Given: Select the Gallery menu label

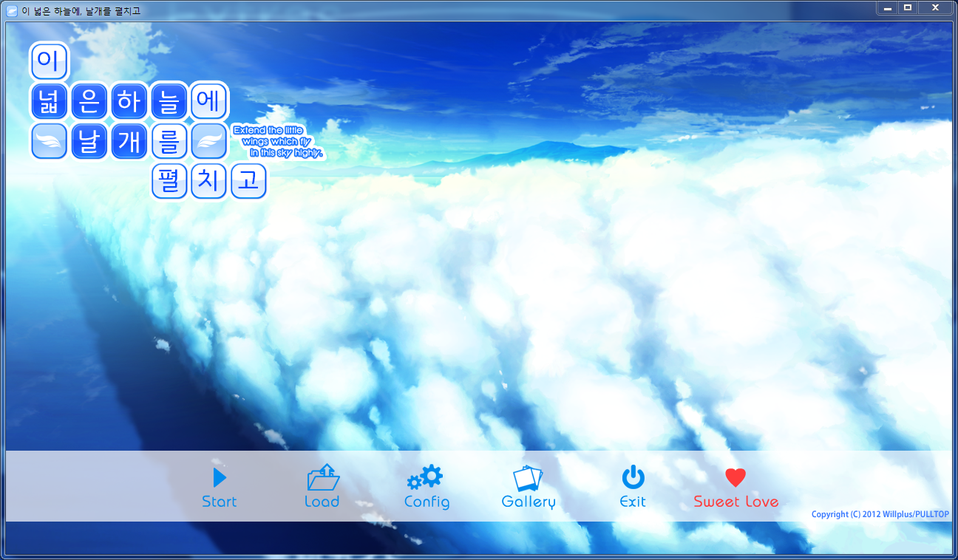Looking at the screenshot, I should (529, 502).
